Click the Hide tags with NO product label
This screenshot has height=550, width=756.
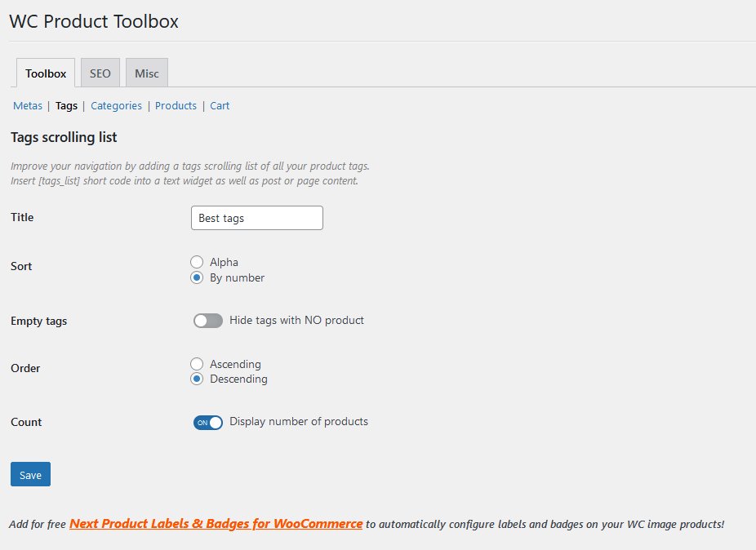pyautogui.click(x=296, y=321)
